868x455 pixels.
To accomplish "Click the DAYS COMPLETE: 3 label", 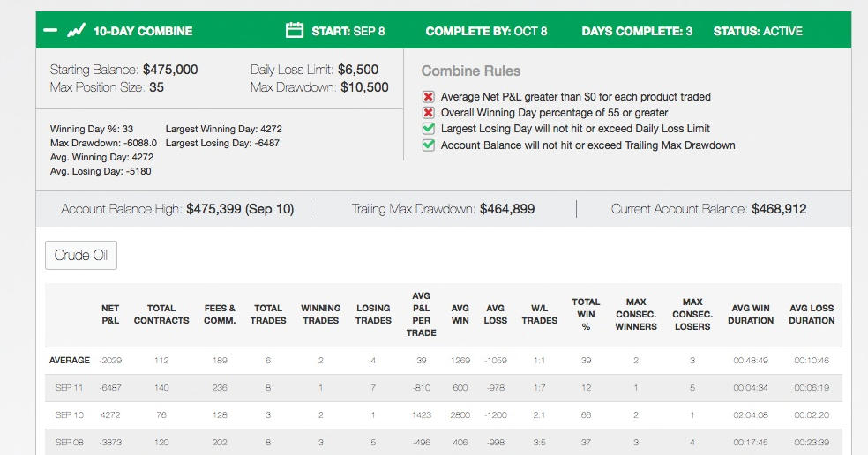I will [637, 31].
